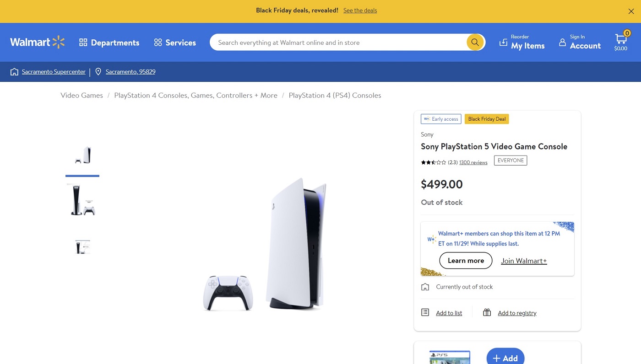The width and height of the screenshot is (641, 364).
Task: Go to Video Games breadcrumb
Action: click(81, 95)
